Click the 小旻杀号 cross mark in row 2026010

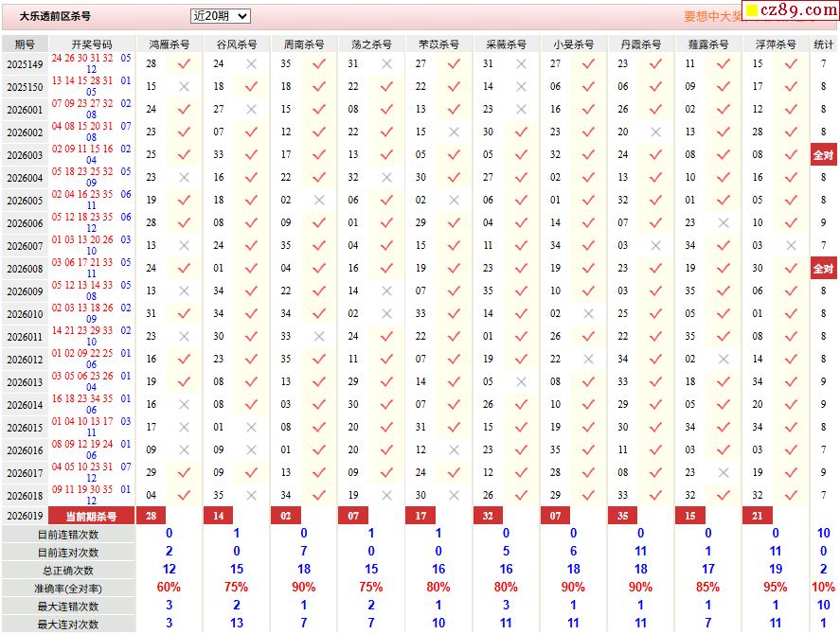click(x=588, y=314)
